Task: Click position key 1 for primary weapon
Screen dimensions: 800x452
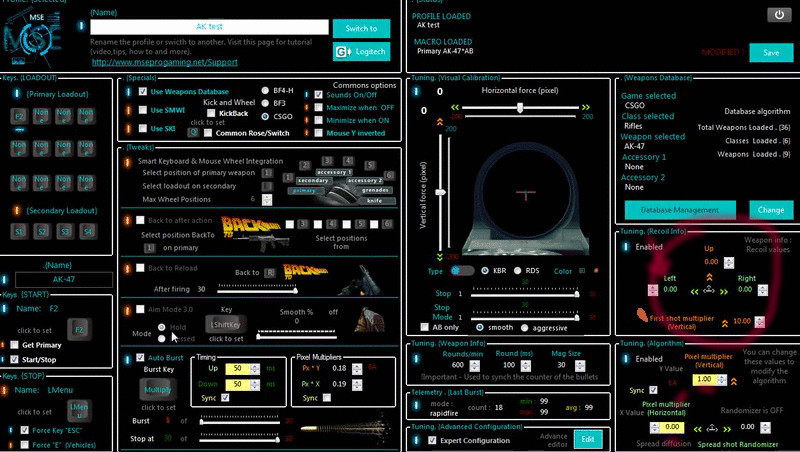Action: pyautogui.click(x=267, y=173)
